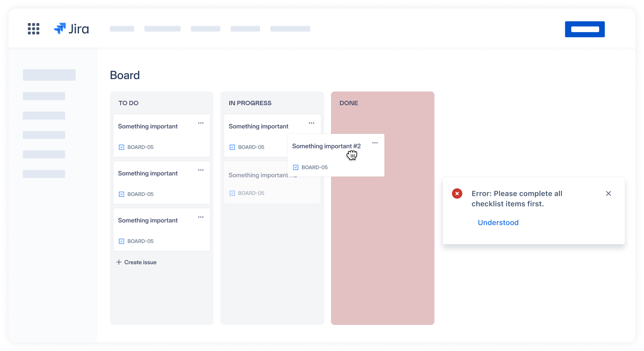The width and height of the screenshot is (644, 351).
Task: Click the plus icon beside Create issue
Action: coord(119,262)
